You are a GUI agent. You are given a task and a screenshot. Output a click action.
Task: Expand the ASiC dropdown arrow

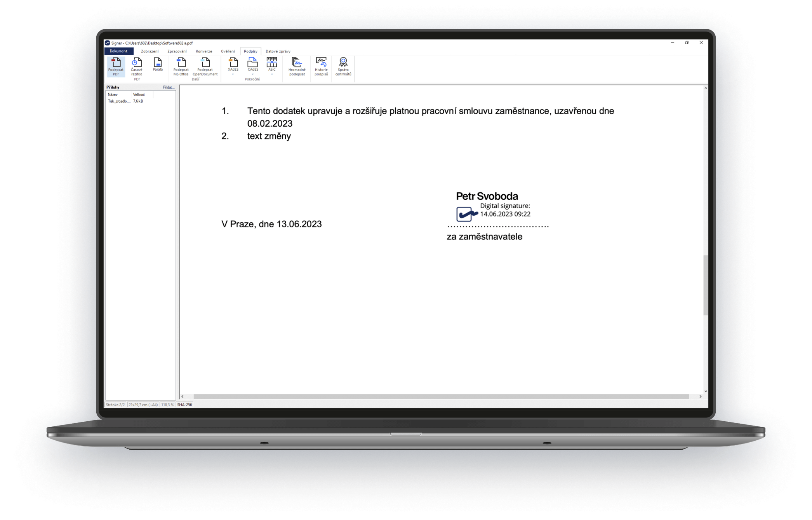tap(272, 74)
